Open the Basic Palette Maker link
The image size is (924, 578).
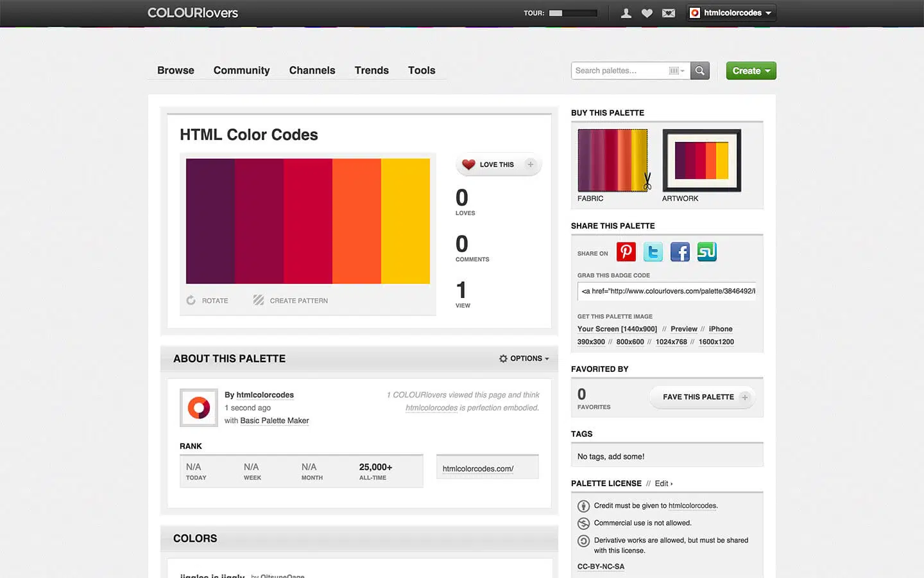click(274, 421)
